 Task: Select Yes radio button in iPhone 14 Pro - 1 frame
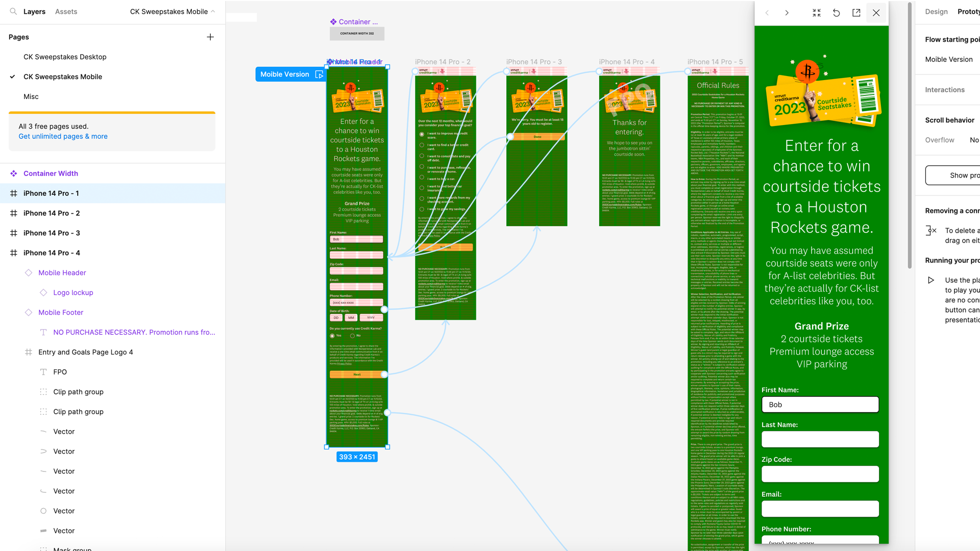tap(332, 336)
